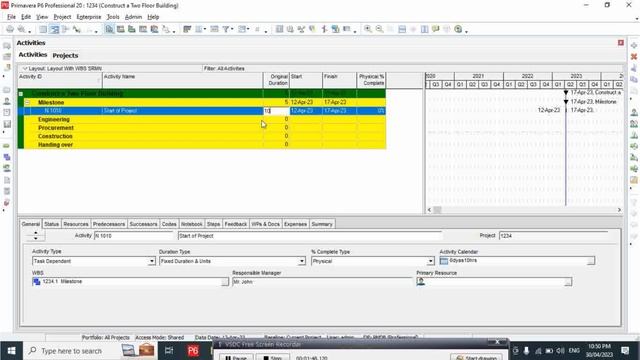Switch to the Feedback details tab
This screenshot has height=360, width=640.
[236, 224]
